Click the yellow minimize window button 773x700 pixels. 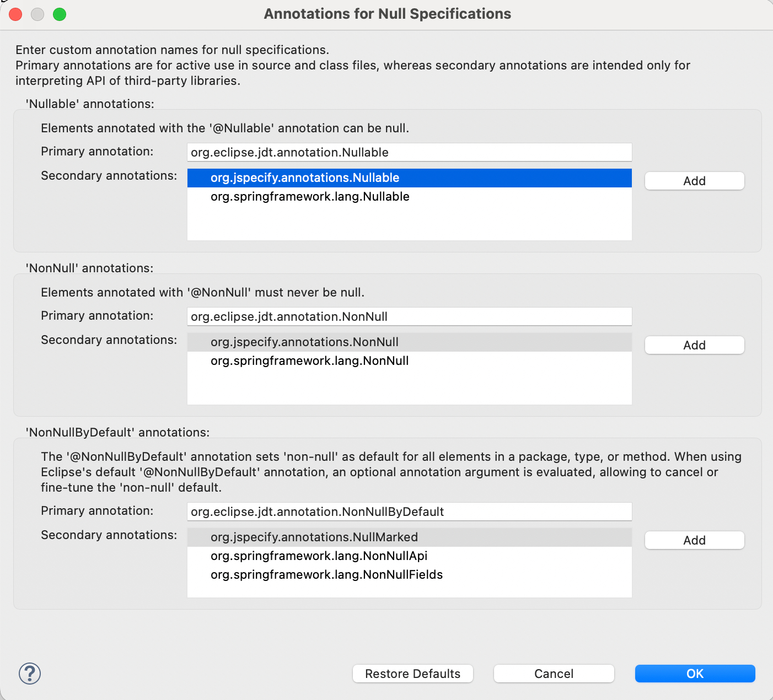tap(37, 14)
